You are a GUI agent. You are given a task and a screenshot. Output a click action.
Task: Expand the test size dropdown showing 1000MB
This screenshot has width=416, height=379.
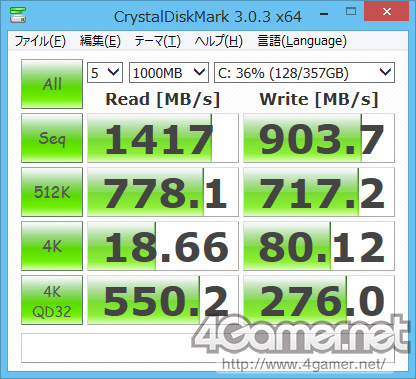169,72
